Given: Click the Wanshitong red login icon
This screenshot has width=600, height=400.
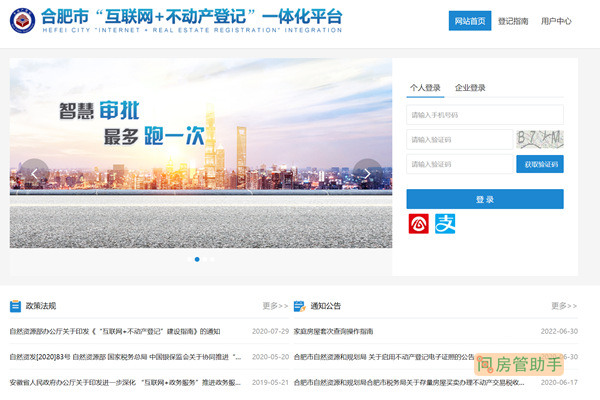Looking at the screenshot, I should [418, 225].
